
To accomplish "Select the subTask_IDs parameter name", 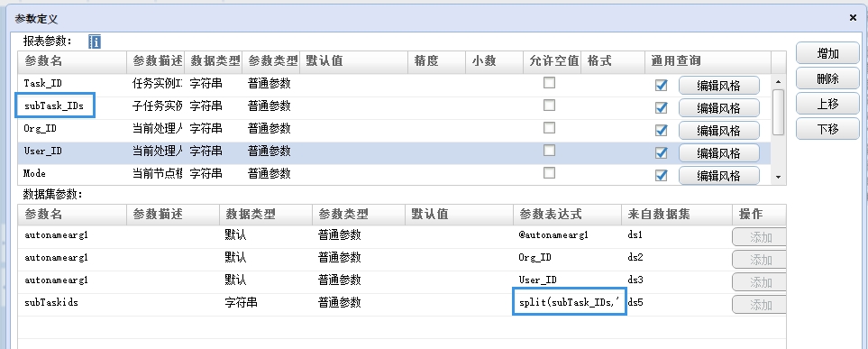I will 54,106.
